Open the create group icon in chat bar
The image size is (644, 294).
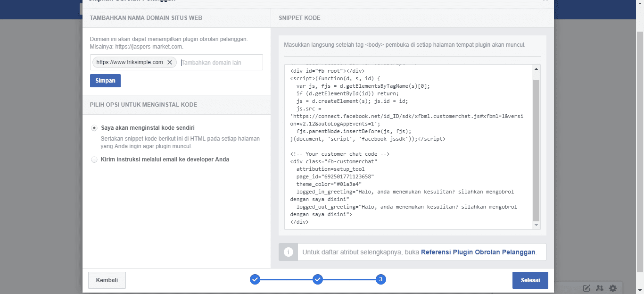pos(600,288)
